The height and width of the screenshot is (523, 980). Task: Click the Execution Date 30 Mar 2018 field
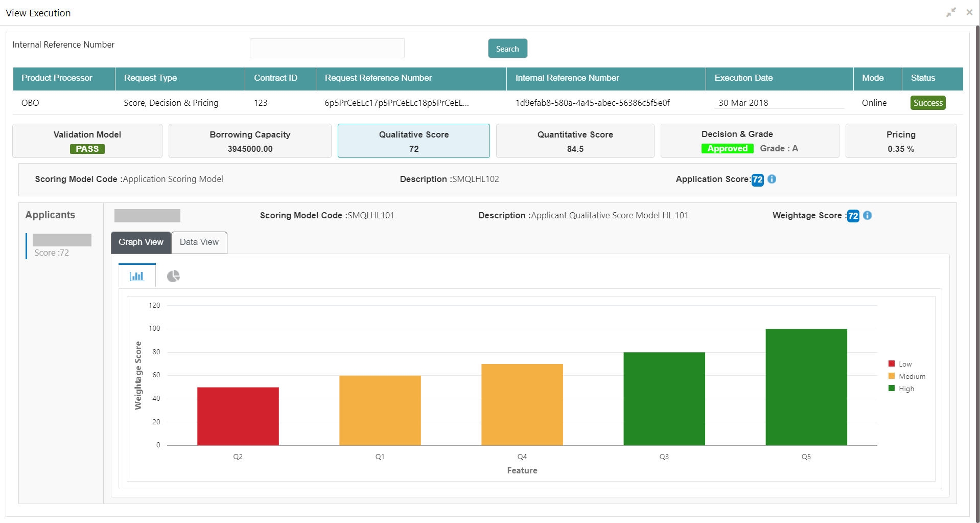click(779, 103)
